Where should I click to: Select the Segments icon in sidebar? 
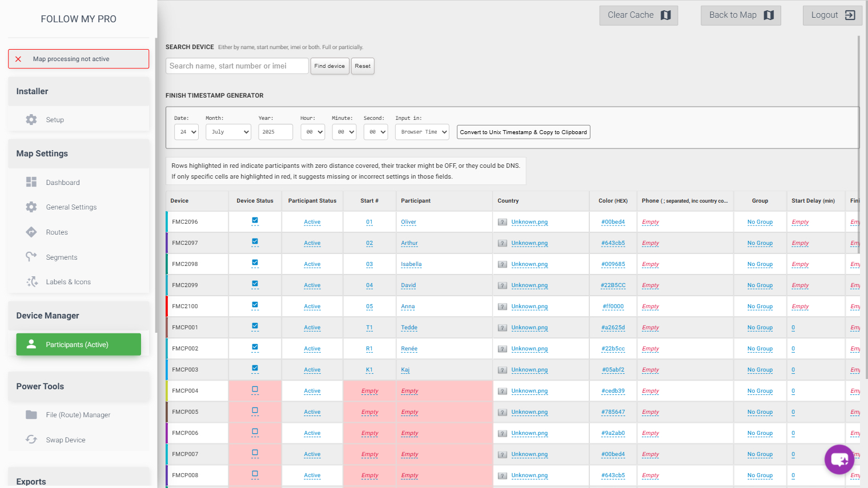(x=31, y=257)
